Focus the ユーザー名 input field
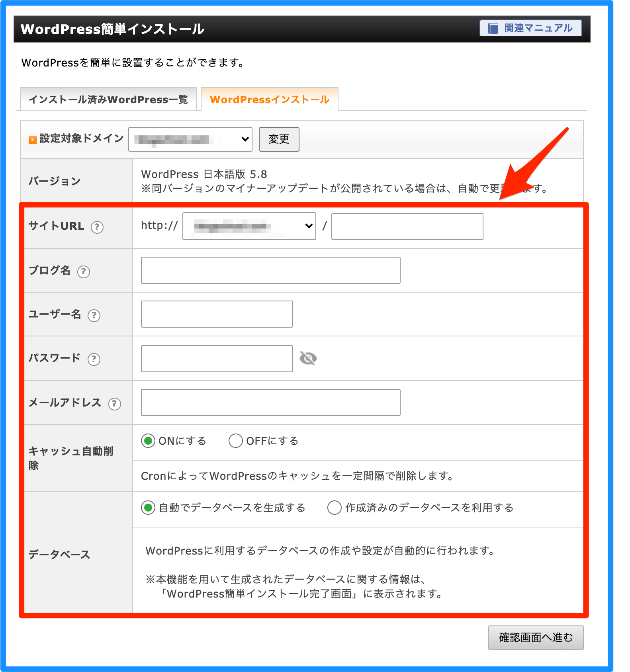 click(x=217, y=314)
